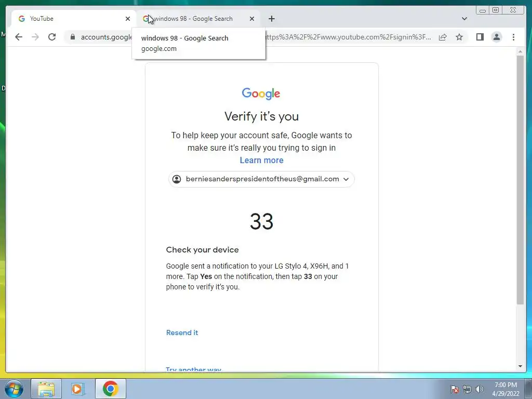Open the Windows Start orb
This screenshot has width=532, height=399.
pos(14,389)
